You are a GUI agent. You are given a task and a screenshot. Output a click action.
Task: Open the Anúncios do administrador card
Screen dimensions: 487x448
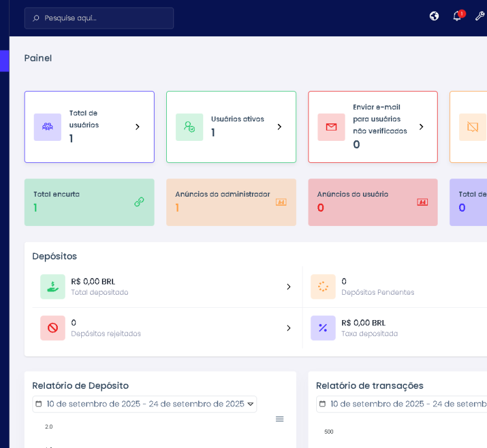click(231, 202)
